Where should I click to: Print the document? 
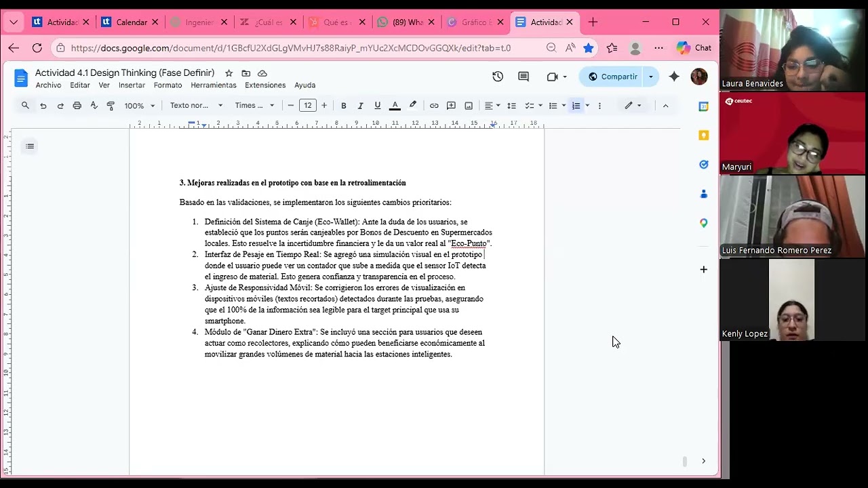point(77,106)
